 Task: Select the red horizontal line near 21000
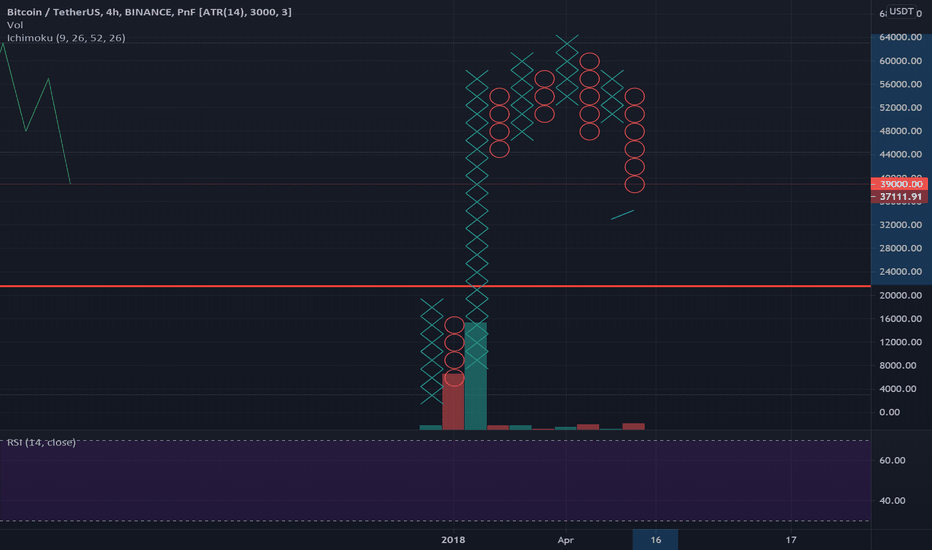[x=435, y=287]
